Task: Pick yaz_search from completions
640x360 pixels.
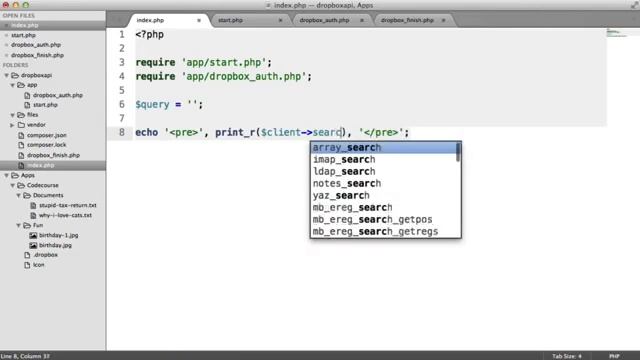Action: 383,196
